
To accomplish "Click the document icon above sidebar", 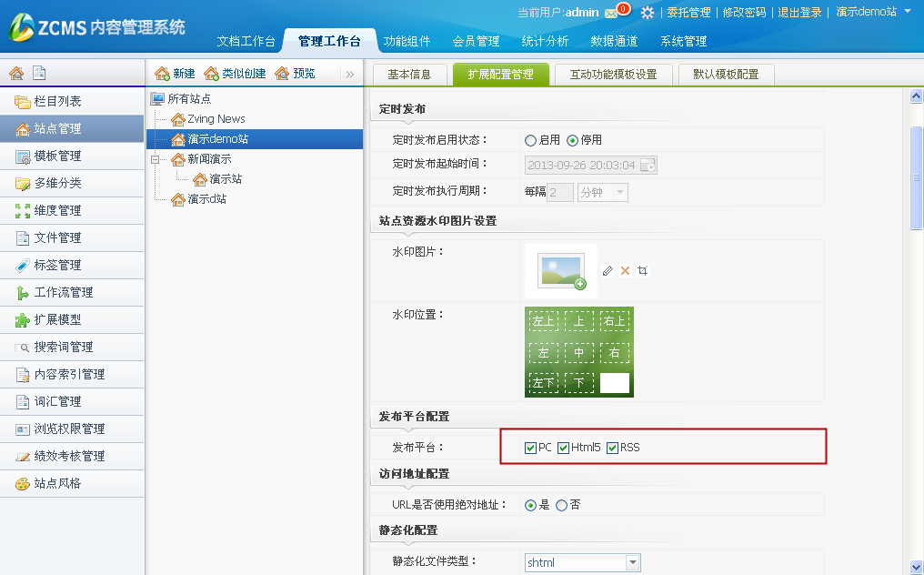I will (39, 74).
